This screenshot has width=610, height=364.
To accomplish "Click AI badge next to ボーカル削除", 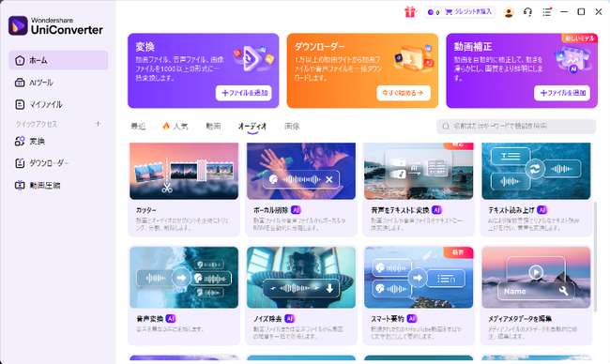I will (296, 210).
